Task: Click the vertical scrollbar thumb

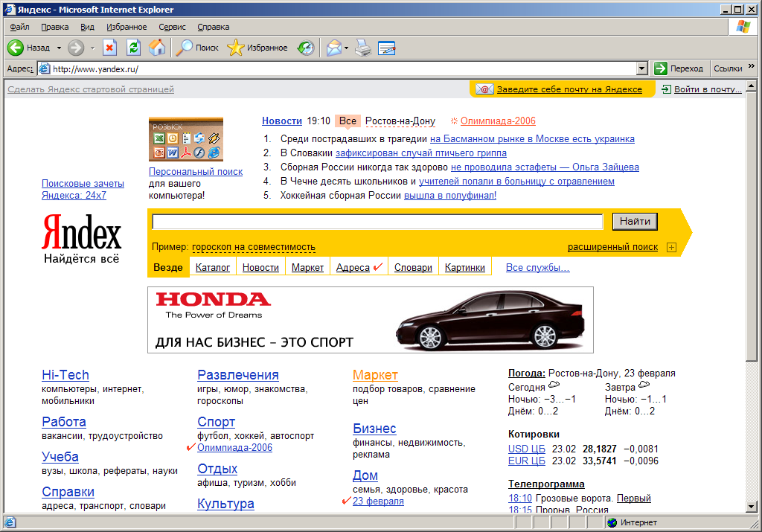Action: pyautogui.click(x=752, y=226)
